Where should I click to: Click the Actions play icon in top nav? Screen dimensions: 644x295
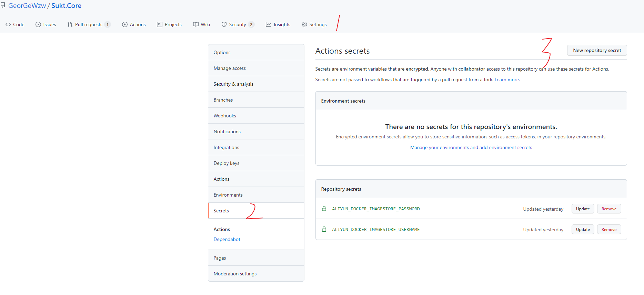point(125,24)
